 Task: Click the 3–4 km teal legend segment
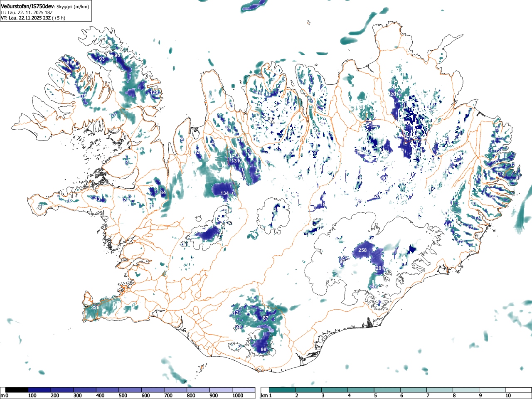[x=335, y=390]
